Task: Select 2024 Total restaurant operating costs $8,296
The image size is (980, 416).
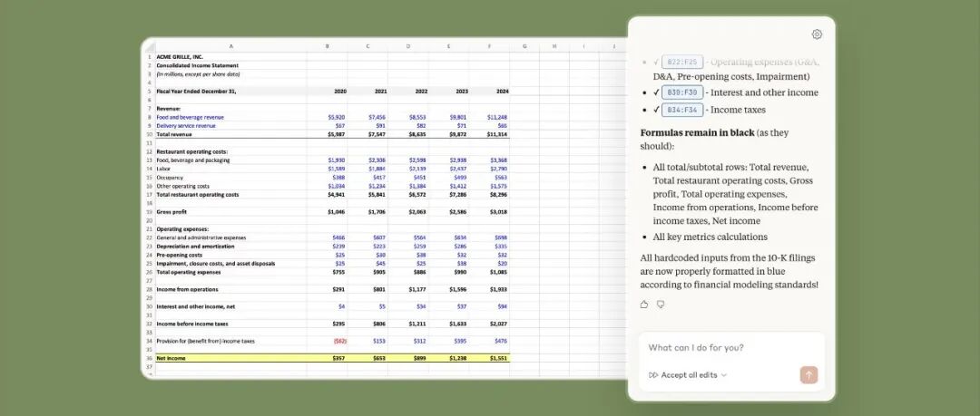Action: pyautogui.click(x=489, y=194)
